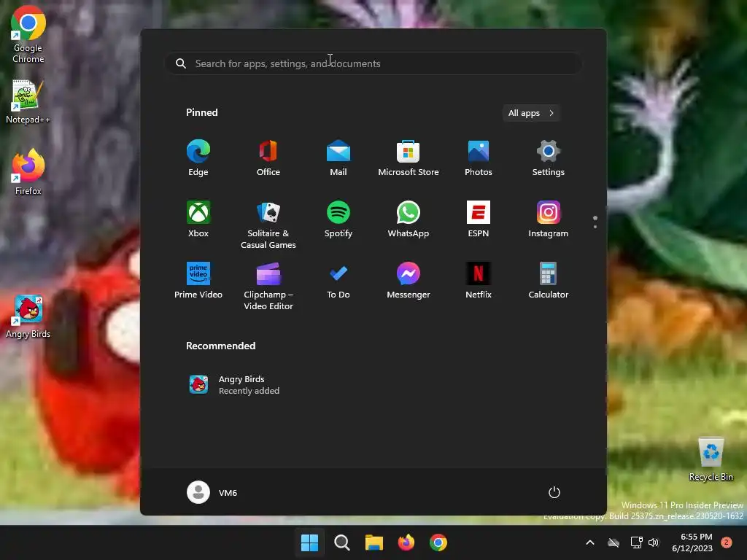747x560 pixels.
Task: Click the All apps button
Action: (x=531, y=113)
